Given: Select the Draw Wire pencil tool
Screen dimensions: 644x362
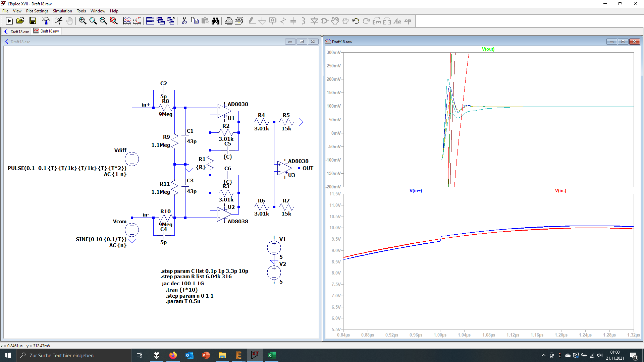Looking at the screenshot, I should pyautogui.click(x=252, y=21).
